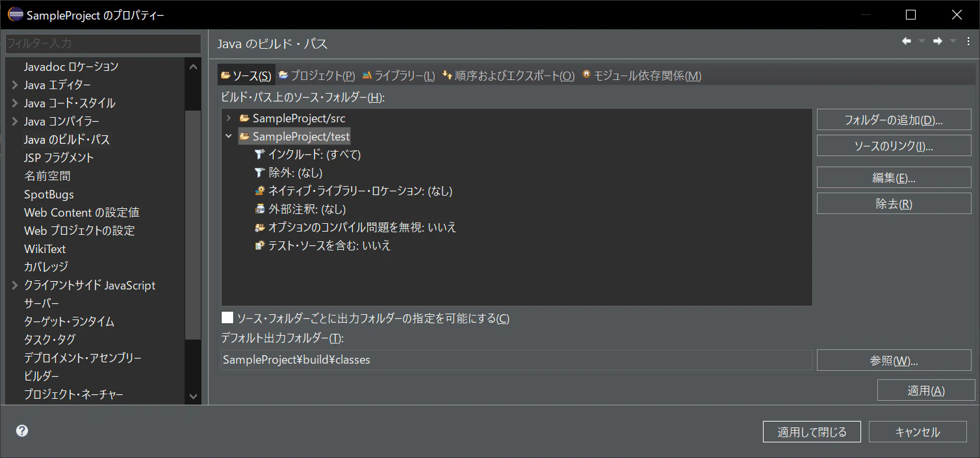Click the 除去(R) button
This screenshot has width=980, height=458.
pos(894,204)
